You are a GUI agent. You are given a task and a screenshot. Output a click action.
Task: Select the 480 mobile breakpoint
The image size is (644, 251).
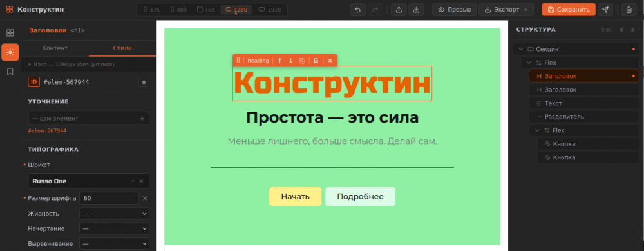pyautogui.click(x=178, y=10)
